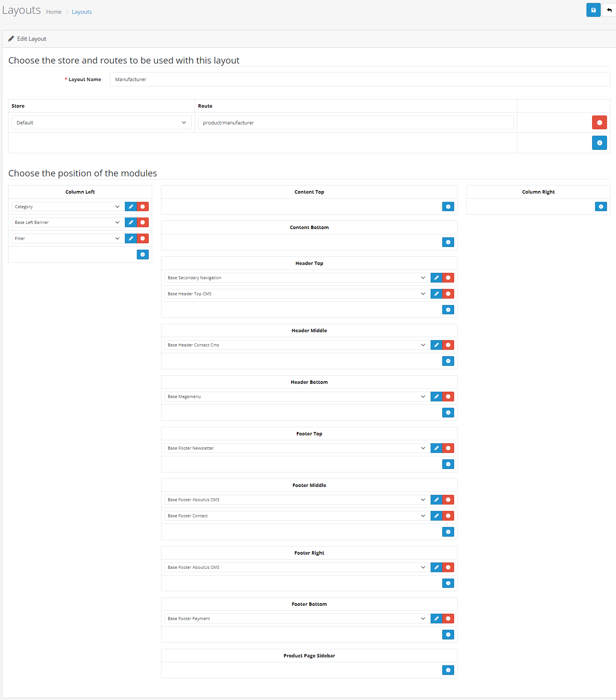Edit the Base Megamenu module
Screen dimensions: 616x700
(x=436, y=397)
